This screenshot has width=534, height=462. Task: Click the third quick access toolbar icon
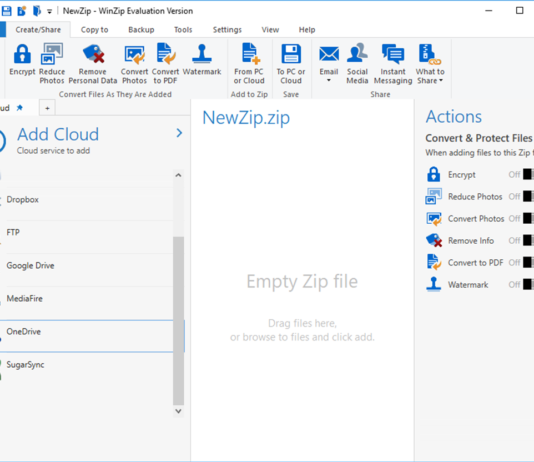point(36,11)
